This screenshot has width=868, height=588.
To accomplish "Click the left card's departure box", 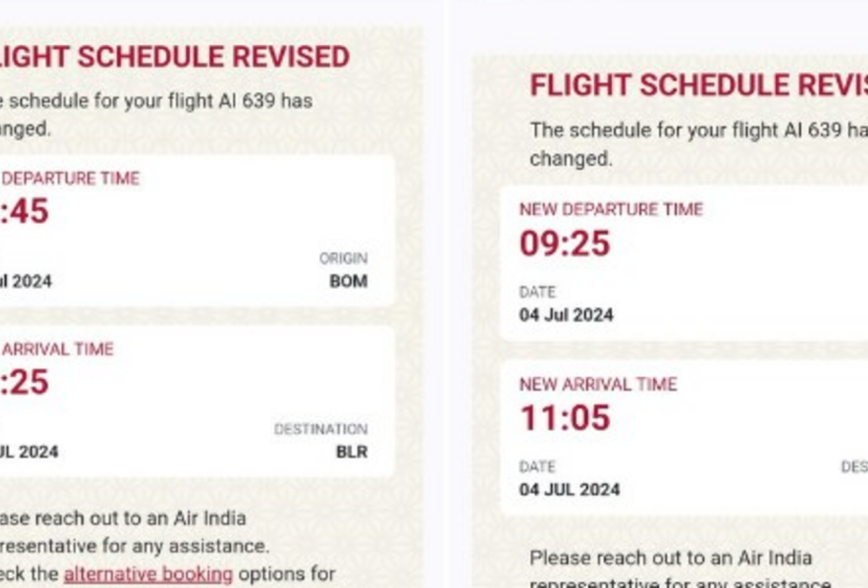I will 197,230.
